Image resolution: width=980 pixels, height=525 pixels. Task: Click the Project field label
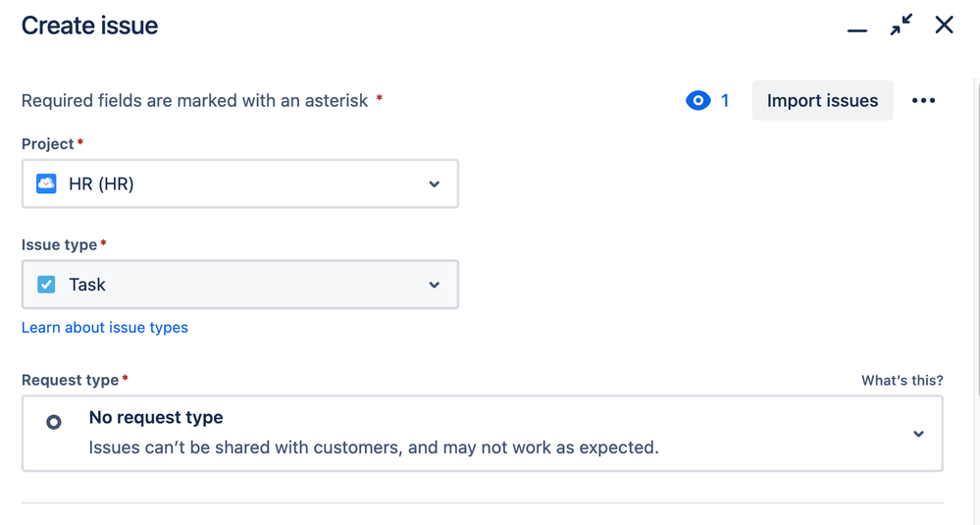point(48,144)
